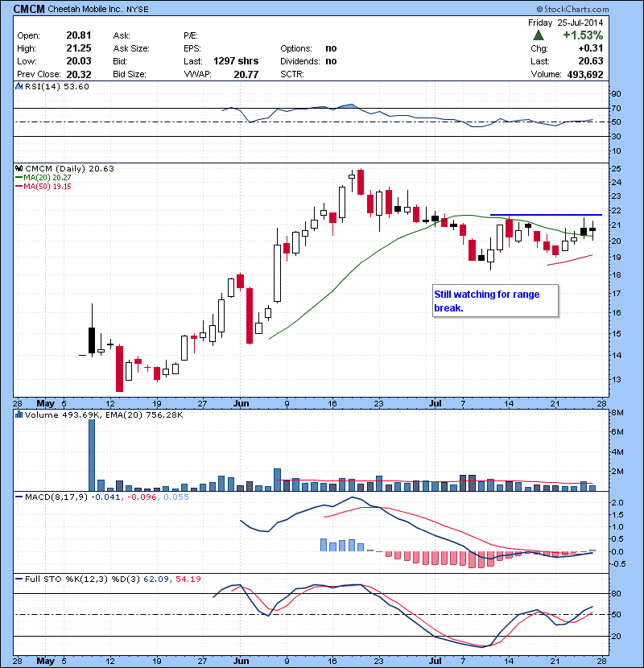The image size is (644, 668).
Task: Click the 8M label on the volume axis
Action: pos(617,413)
